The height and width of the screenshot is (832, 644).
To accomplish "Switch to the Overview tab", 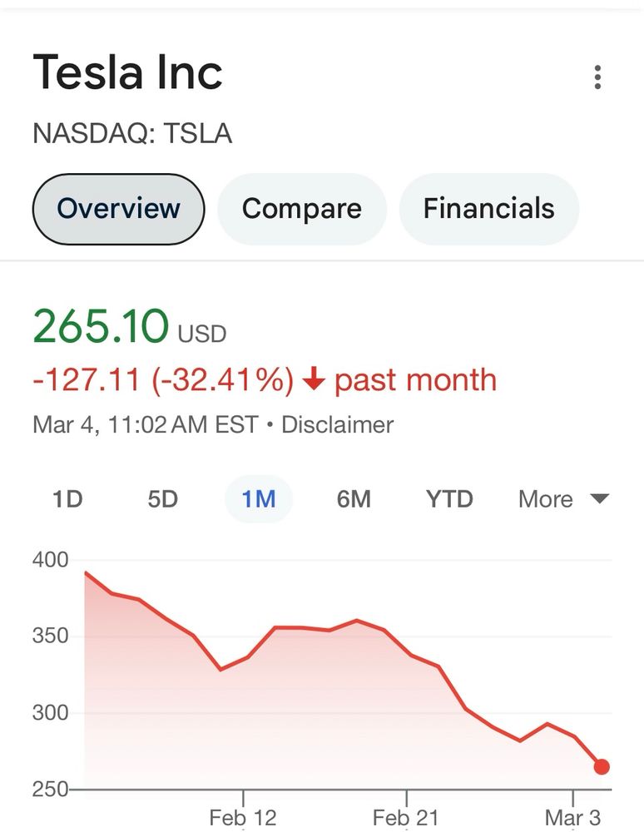I will tap(118, 208).
